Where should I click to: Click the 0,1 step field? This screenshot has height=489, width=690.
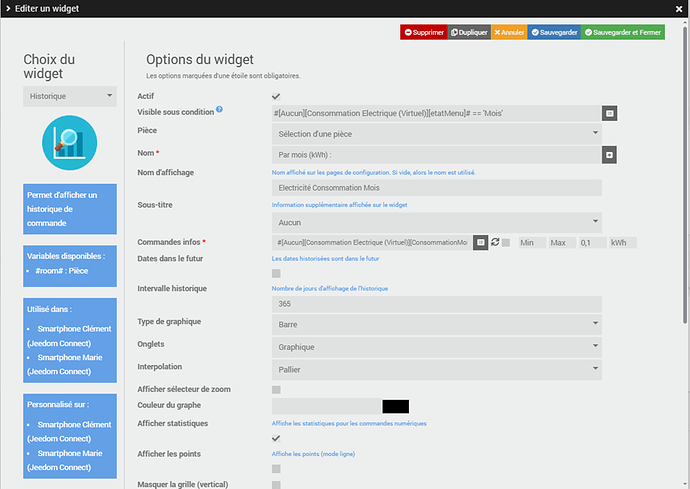tap(593, 243)
